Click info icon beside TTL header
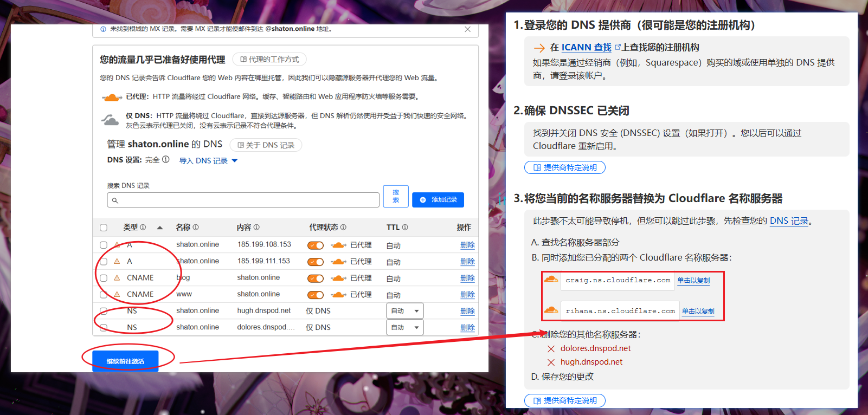The height and width of the screenshot is (415, 868). coord(405,228)
